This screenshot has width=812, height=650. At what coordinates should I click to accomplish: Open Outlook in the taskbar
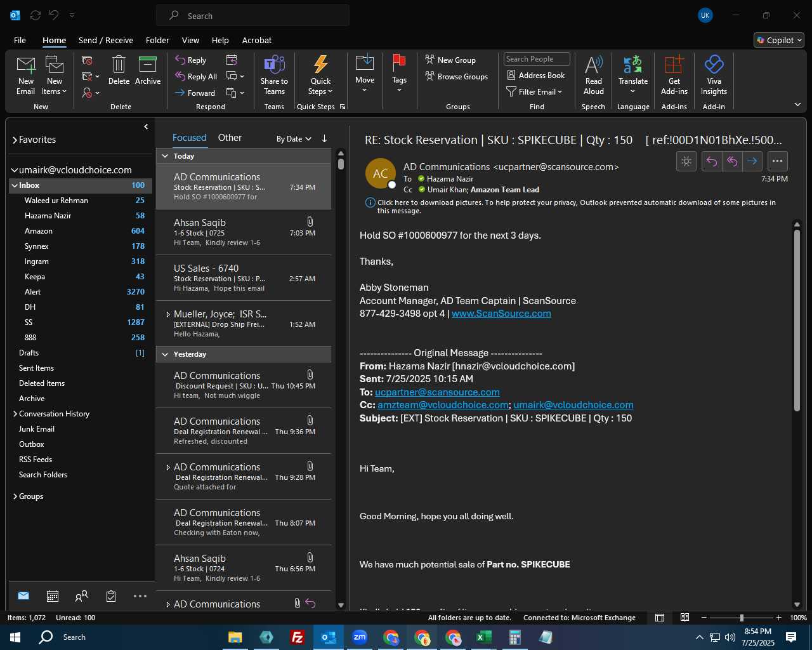pos(329,637)
